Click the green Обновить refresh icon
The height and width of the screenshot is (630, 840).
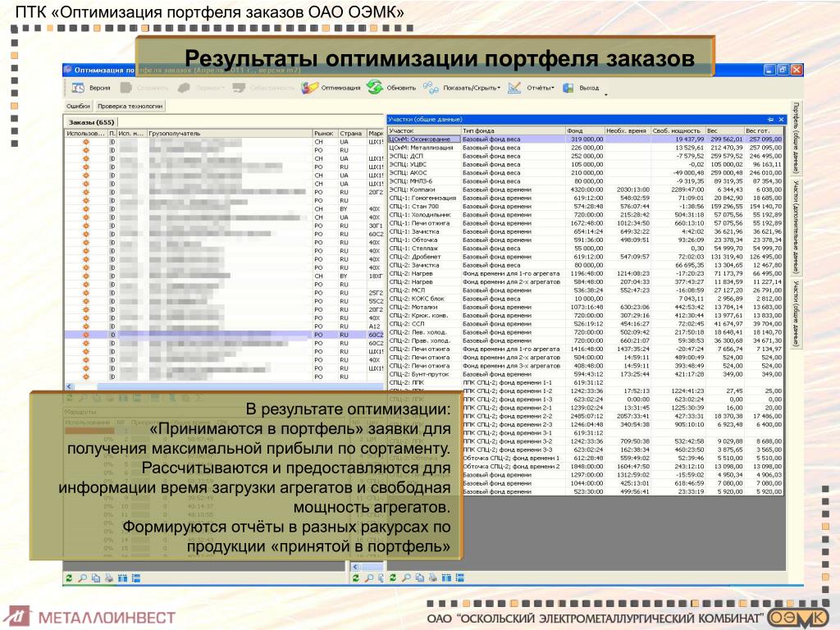[374, 87]
